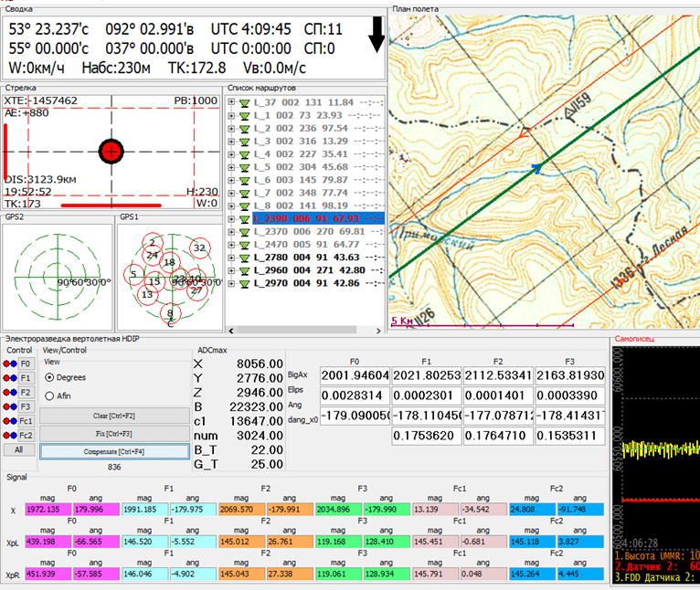
Task: Click the green route icon next to L_2780
Action: pyautogui.click(x=244, y=258)
